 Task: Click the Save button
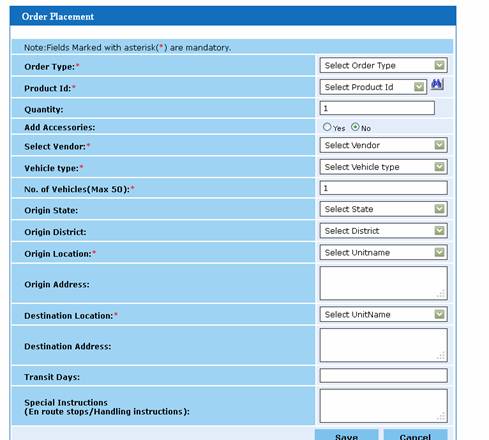click(x=346, y=435)
